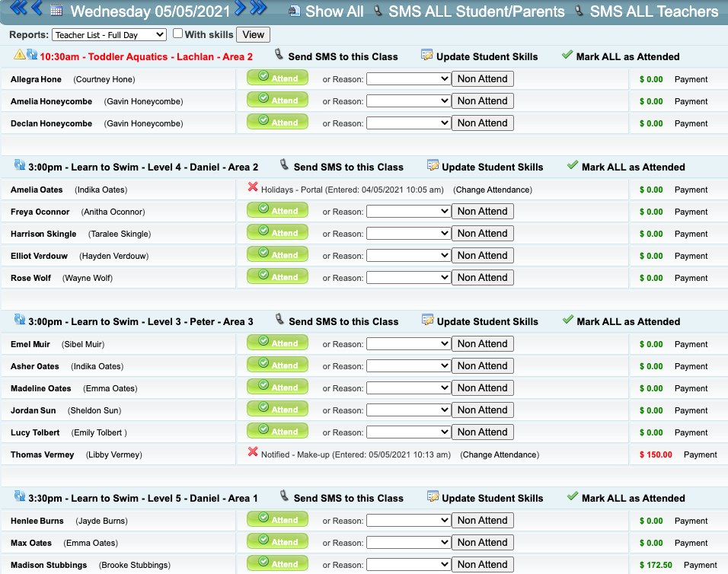
Task: Open reason dropdown for Jordan Sun
Action: pos(409,410)
